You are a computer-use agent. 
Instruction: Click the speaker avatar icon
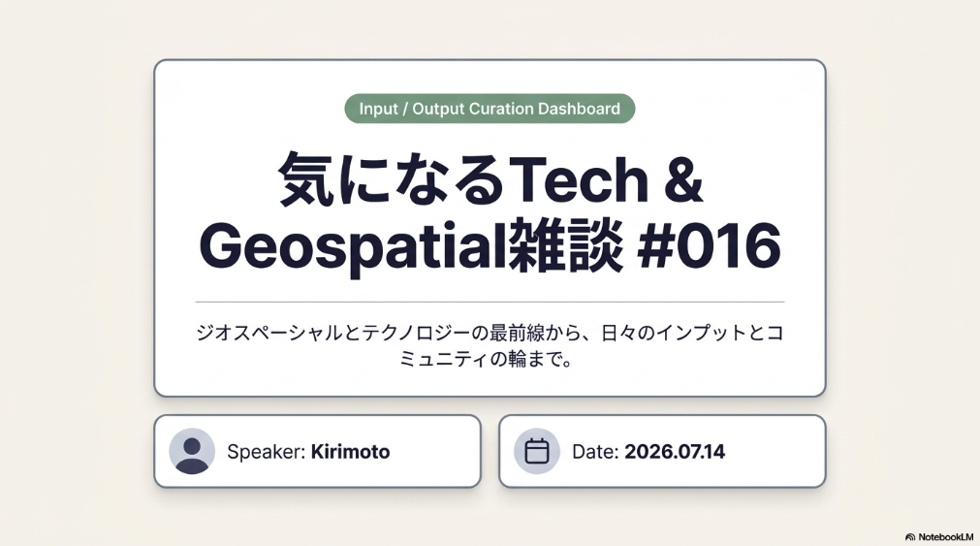(x=192, y=451)
